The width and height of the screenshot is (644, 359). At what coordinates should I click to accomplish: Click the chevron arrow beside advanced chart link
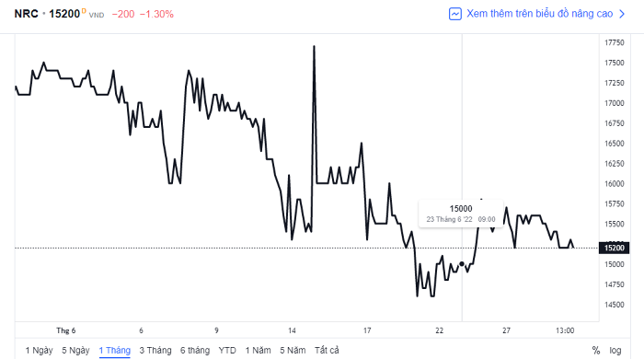(x=622, y=14)
